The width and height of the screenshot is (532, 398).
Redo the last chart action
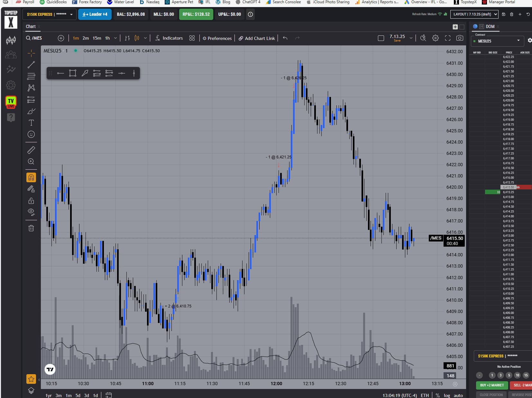click(x=297, y=38)
